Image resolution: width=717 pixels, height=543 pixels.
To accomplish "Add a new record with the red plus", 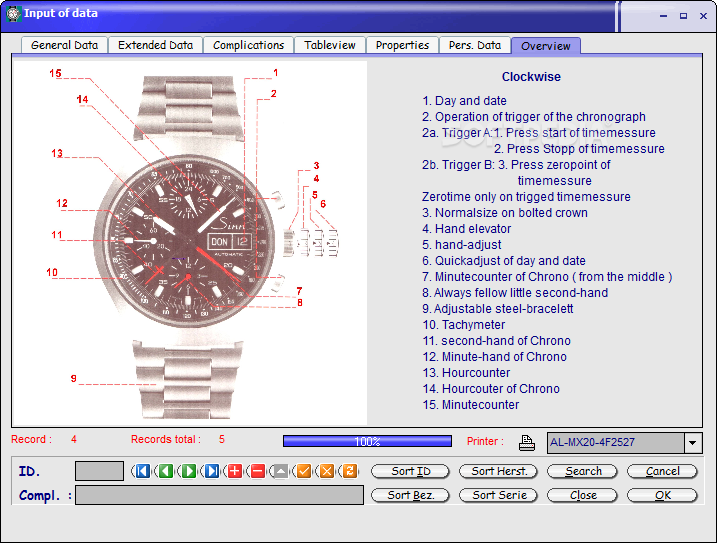I will point(234,471).
